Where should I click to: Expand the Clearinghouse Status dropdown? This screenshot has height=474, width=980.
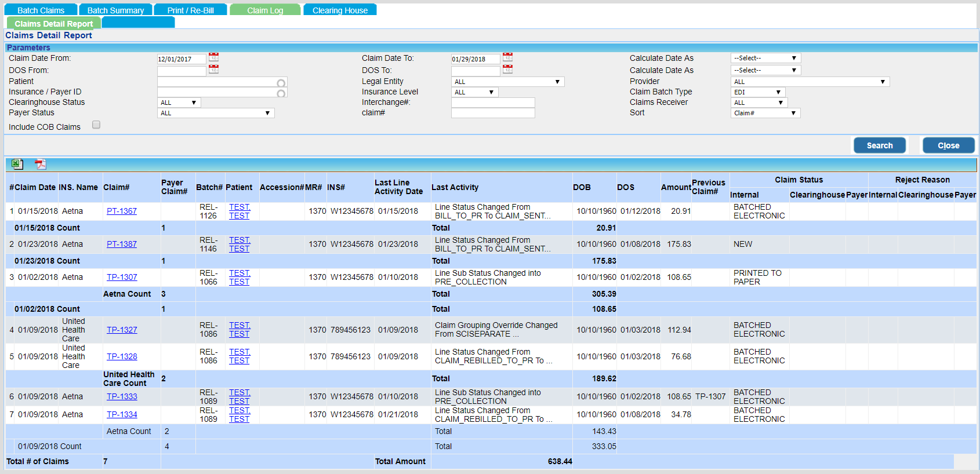point(179,103)
